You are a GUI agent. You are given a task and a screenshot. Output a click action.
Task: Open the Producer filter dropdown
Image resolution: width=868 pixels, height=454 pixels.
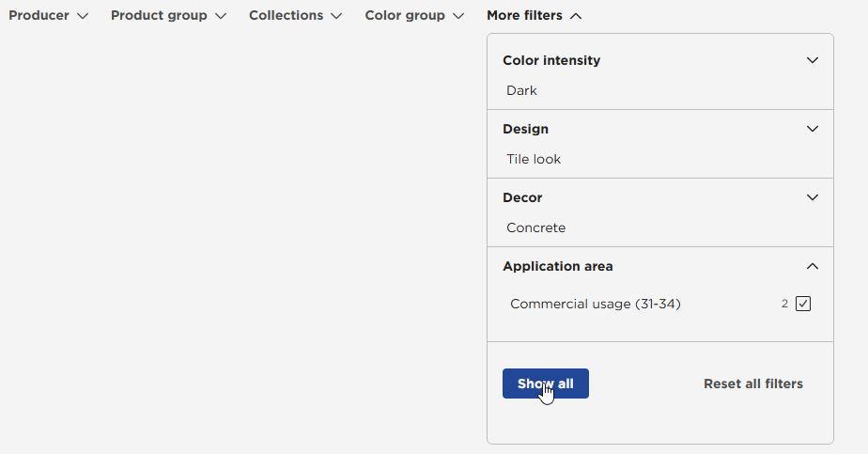(48, 16)
